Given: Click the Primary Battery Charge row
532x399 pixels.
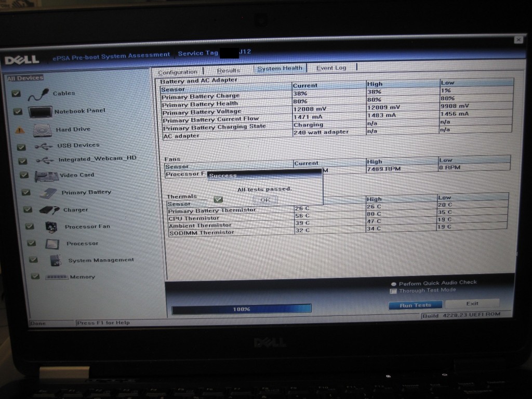Looking at the screenshot, I should (x=337, y=94).
